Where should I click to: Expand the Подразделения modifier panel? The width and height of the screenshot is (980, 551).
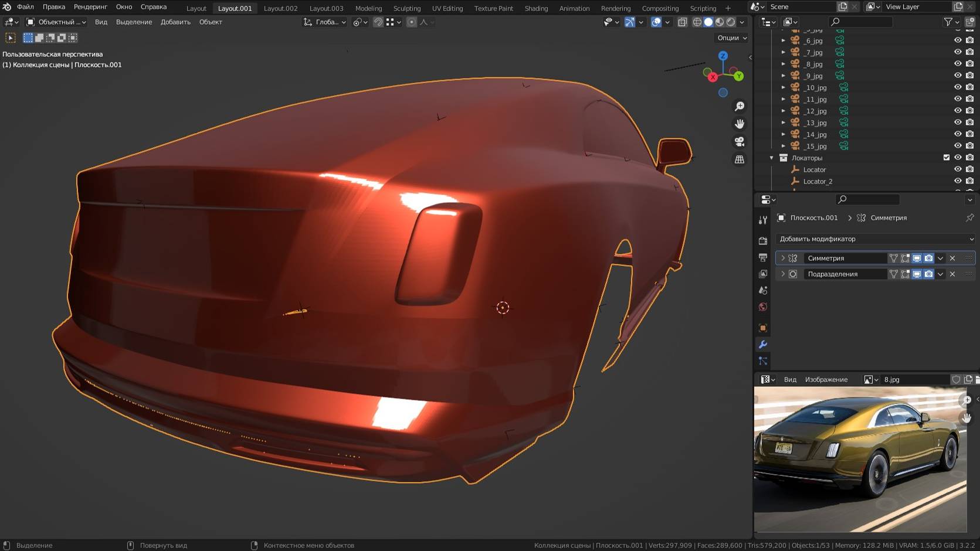point(782,274)
